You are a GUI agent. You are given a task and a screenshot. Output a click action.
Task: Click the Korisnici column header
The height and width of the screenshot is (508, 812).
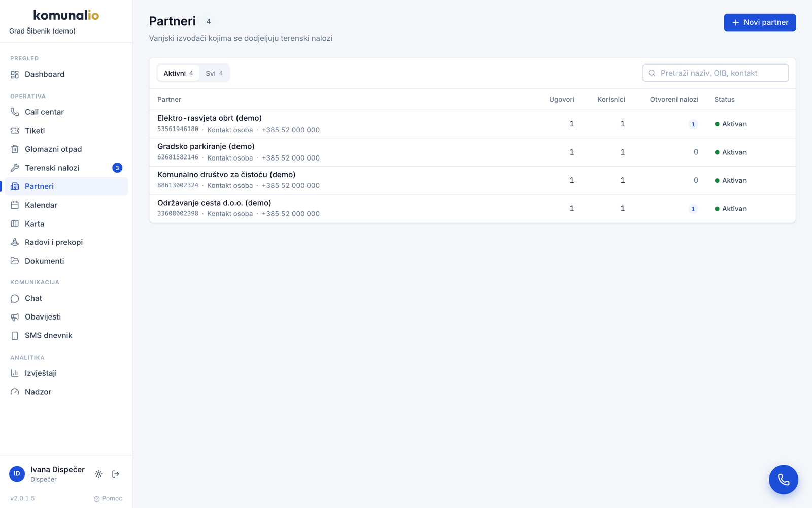[611, 100]
